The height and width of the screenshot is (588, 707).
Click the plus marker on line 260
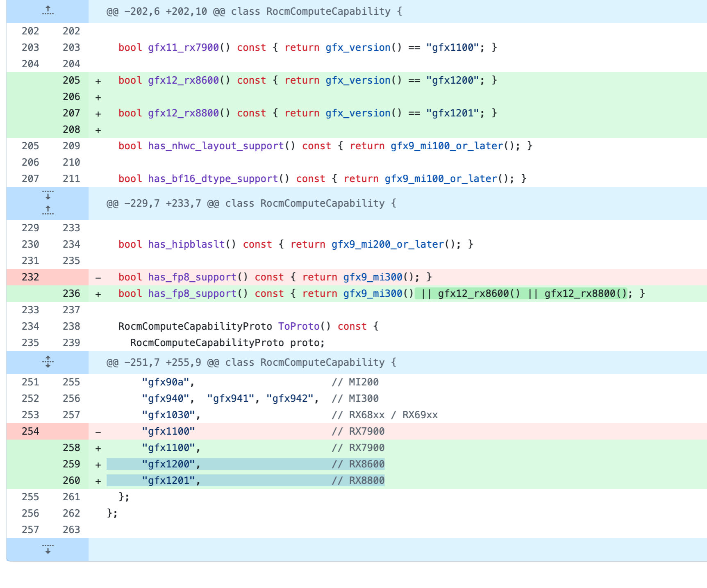[98, 481]
